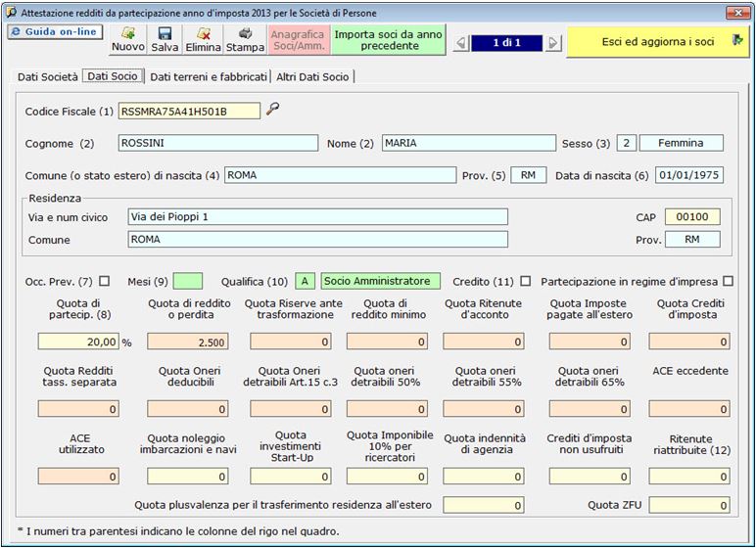
Task: Click Importa soci da anno precedente
Action: 388,40
